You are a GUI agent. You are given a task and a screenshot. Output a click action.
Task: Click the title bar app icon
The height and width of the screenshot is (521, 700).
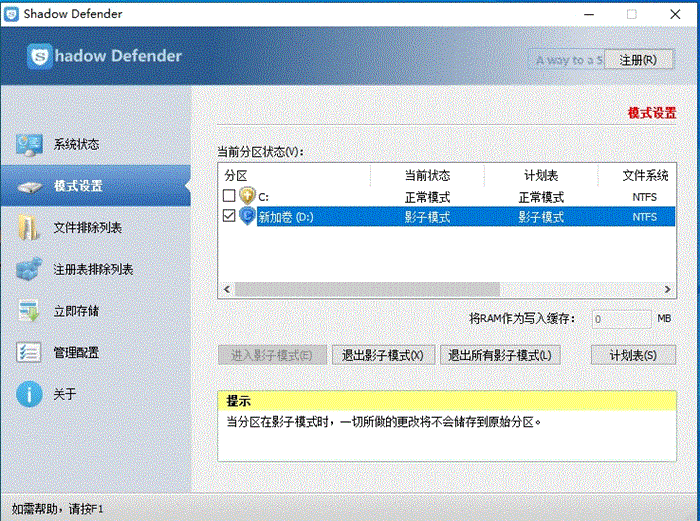coord(11,14)
